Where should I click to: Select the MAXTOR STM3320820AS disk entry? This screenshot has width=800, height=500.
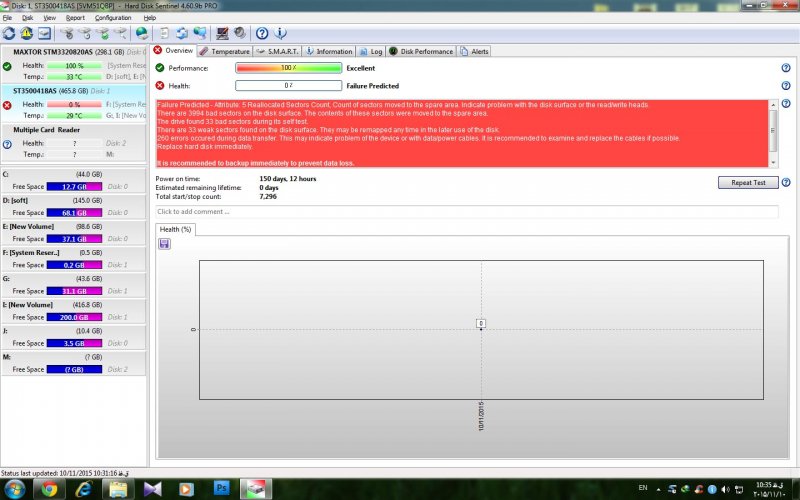tap(73, 64)
